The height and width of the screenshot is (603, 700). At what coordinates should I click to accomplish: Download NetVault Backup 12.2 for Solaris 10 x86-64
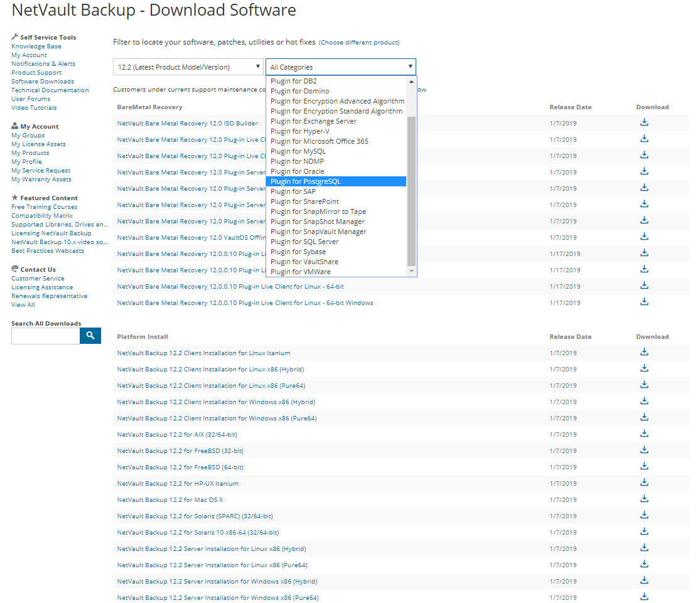click(644, 531)
